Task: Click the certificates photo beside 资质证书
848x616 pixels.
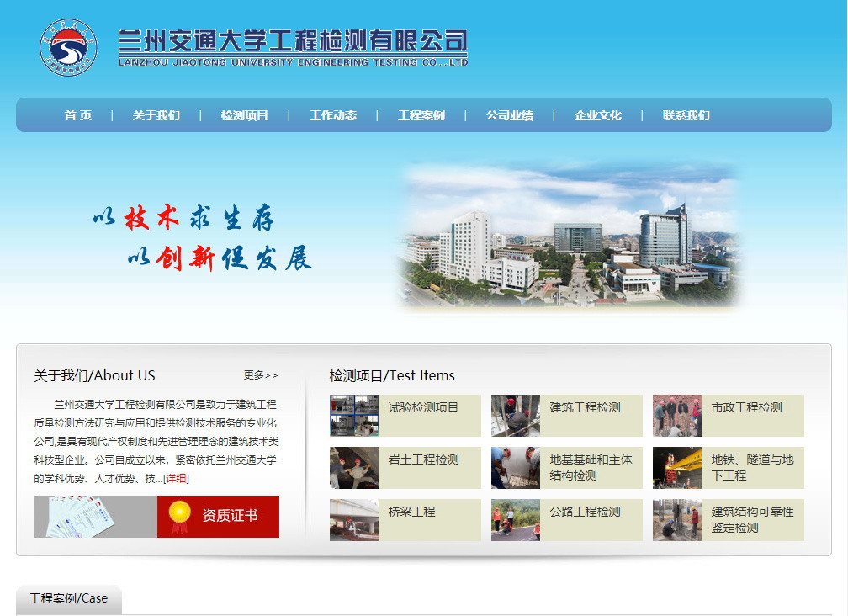Action: point(96,517)
